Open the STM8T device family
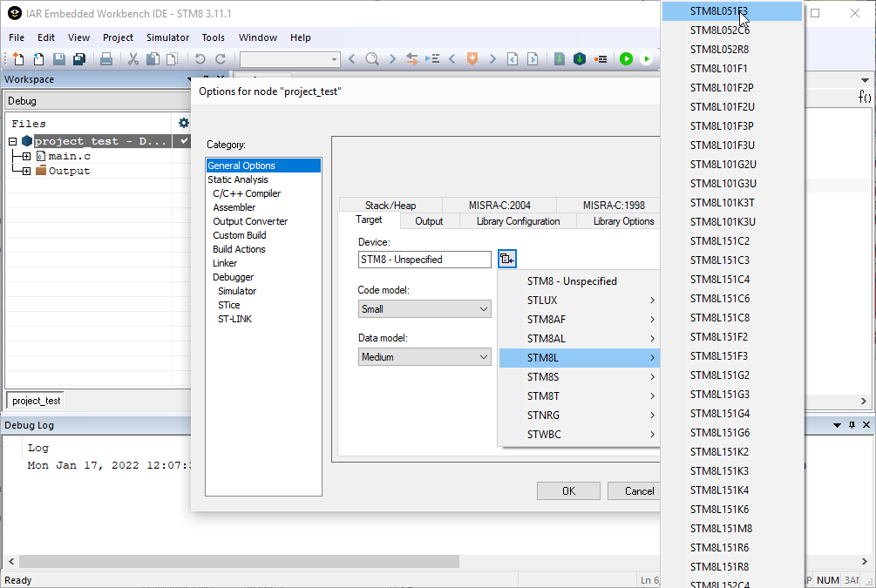 pos(579,395)
